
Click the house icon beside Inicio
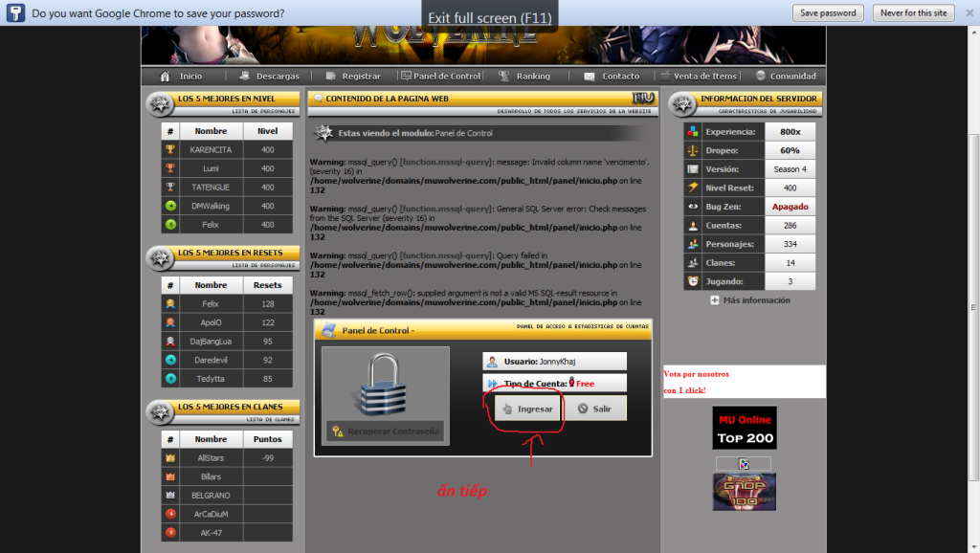(165, 77)
